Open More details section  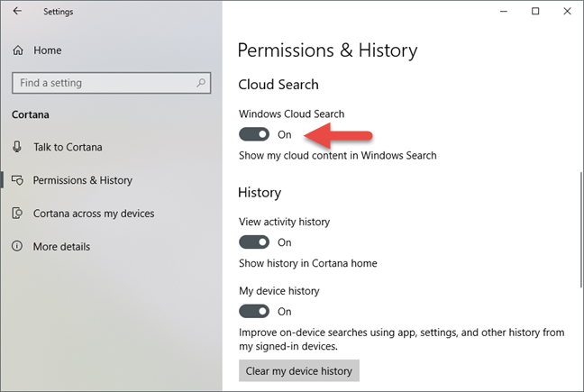coord(61,246)
